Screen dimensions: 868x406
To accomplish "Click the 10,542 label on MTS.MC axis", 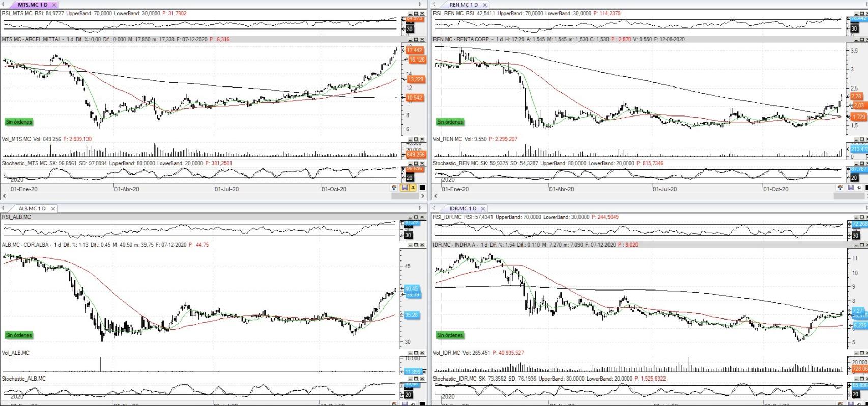I will [415, 98].
